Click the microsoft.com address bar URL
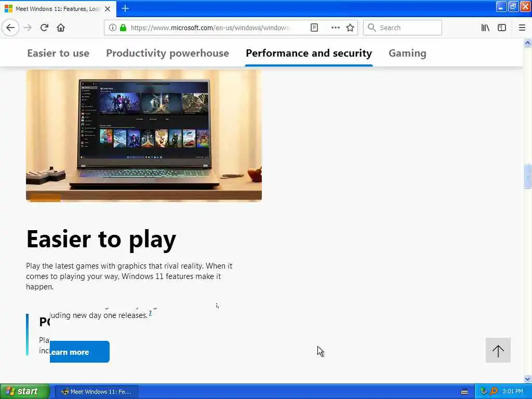The width and height of the screenshot is (532, 399). click(210, 28)
